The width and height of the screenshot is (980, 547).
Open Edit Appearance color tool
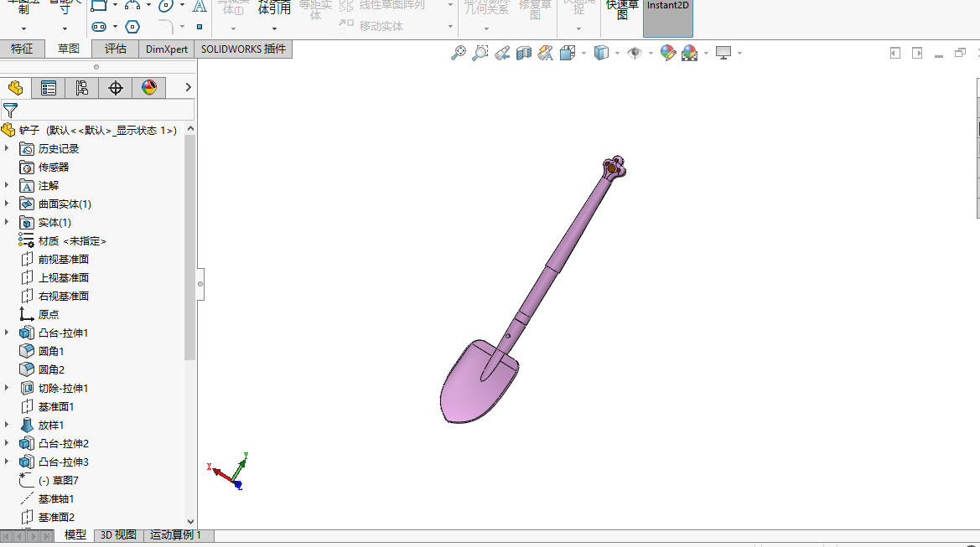coord(668,53)
